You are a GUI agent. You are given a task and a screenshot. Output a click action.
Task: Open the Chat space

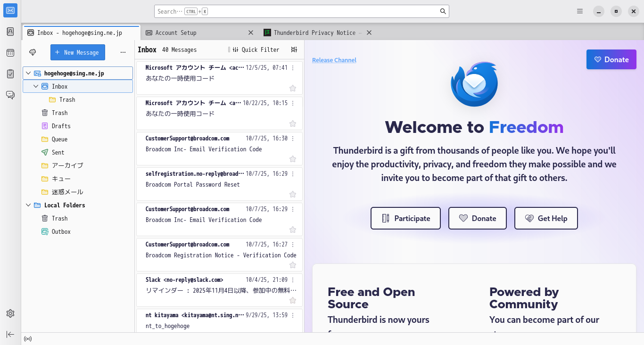(x=10, y=95)
